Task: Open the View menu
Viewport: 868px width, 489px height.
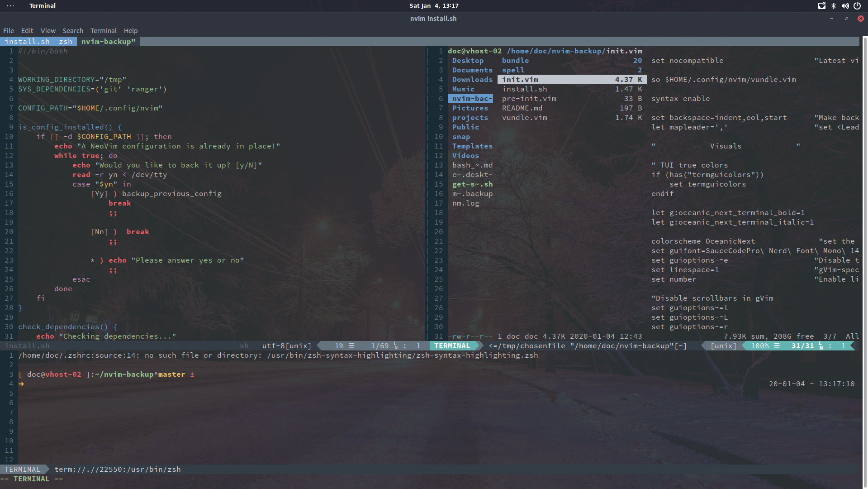Action: 48,31
